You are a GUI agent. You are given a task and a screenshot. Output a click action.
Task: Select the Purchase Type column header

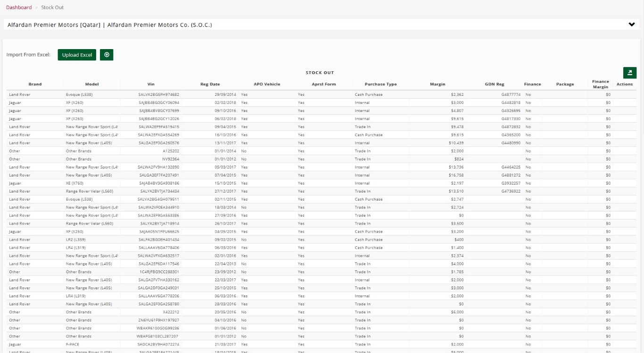click(x=380, y=84)
